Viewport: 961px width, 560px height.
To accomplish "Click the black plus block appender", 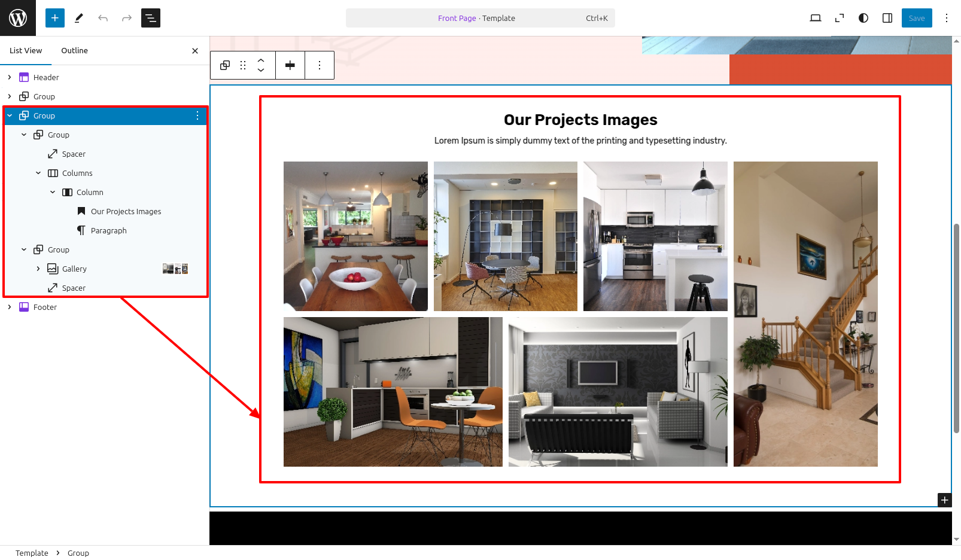I will 944,500.
